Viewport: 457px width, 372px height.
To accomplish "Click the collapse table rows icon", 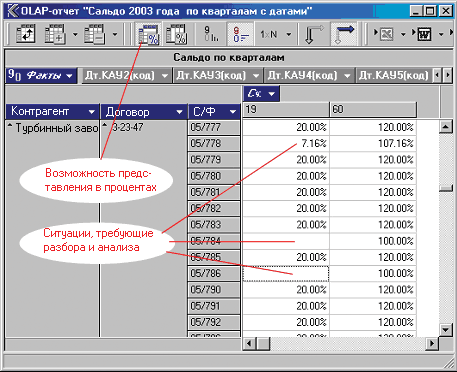I will click(x=94, y=34).
